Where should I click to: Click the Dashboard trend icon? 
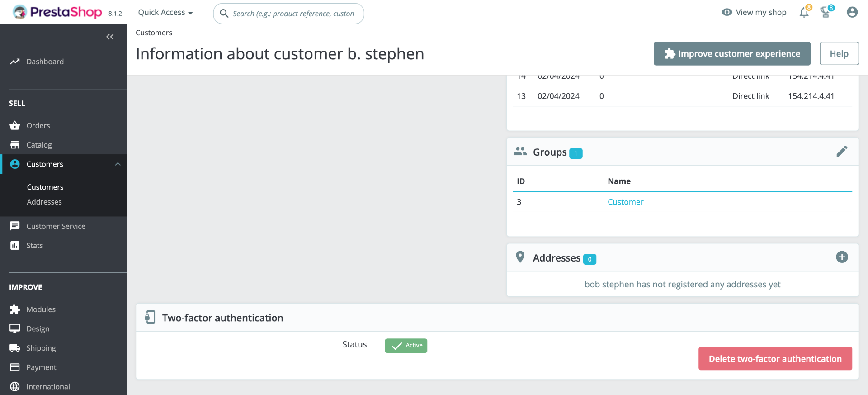click(x=15, y=62)
